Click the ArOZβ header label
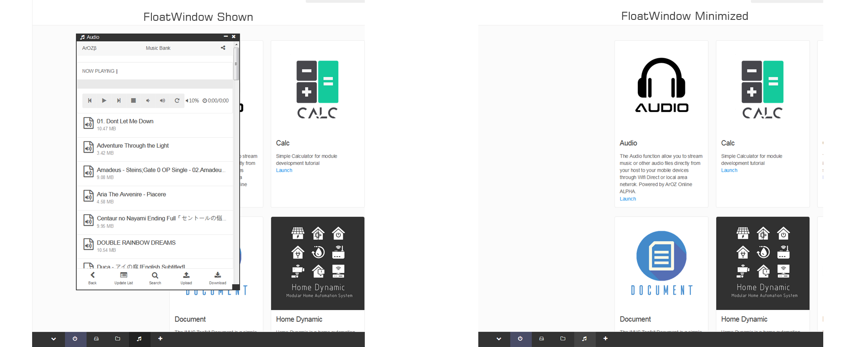868x347 pixels. coord(89,48)
